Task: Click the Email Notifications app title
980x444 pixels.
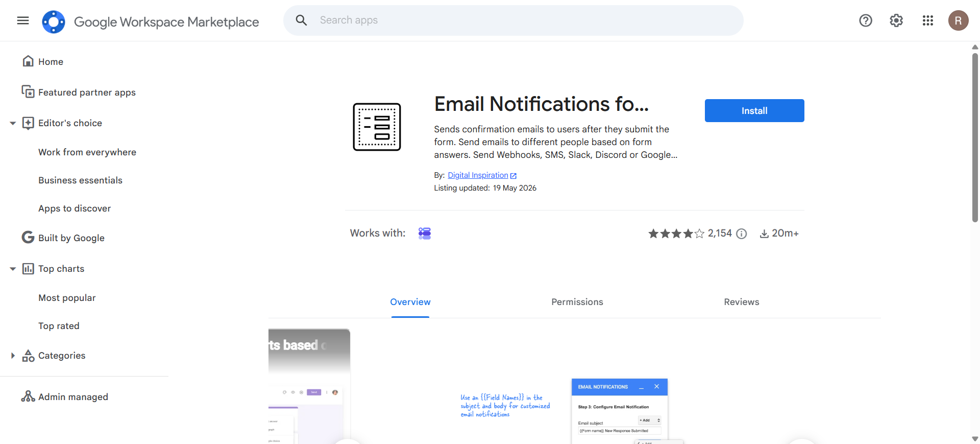Action: (x=541, y=104)
